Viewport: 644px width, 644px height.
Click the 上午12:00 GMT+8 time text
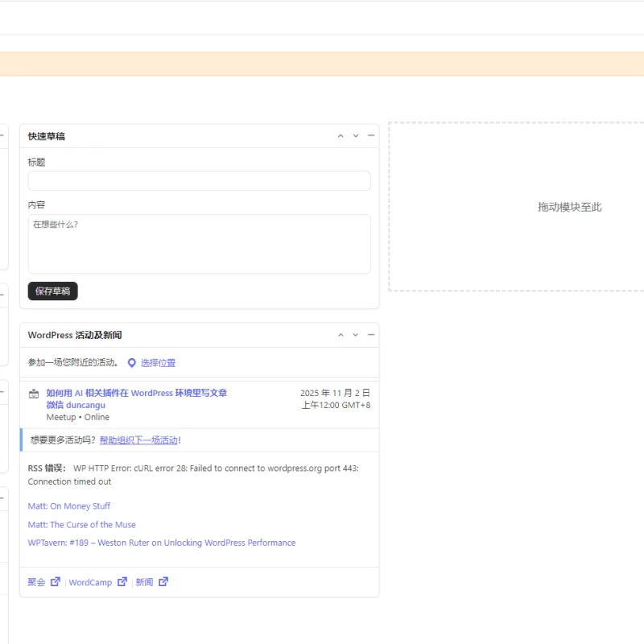point(336,406)
